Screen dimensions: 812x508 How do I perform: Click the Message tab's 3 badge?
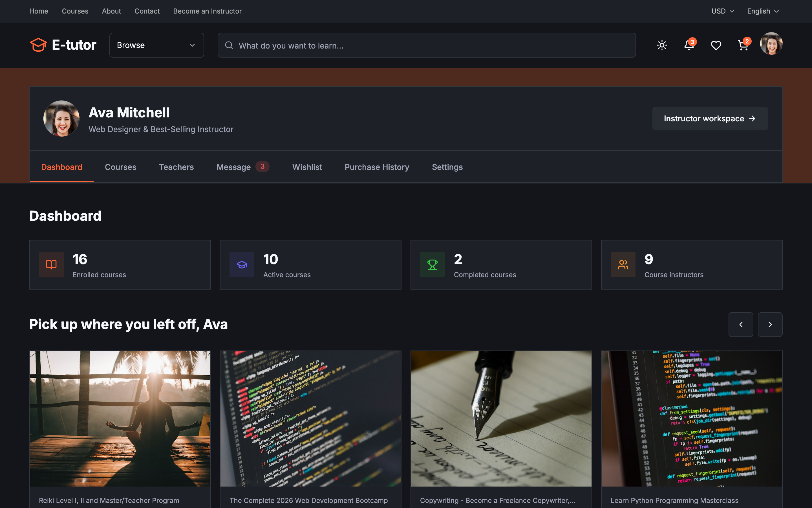(x=262, y=166)
